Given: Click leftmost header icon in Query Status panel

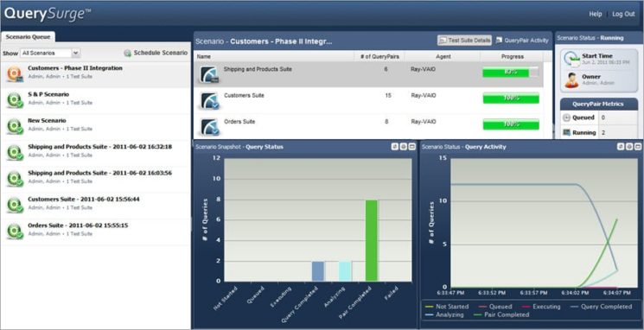Looking at the screenshot, I should click(395, 147).
